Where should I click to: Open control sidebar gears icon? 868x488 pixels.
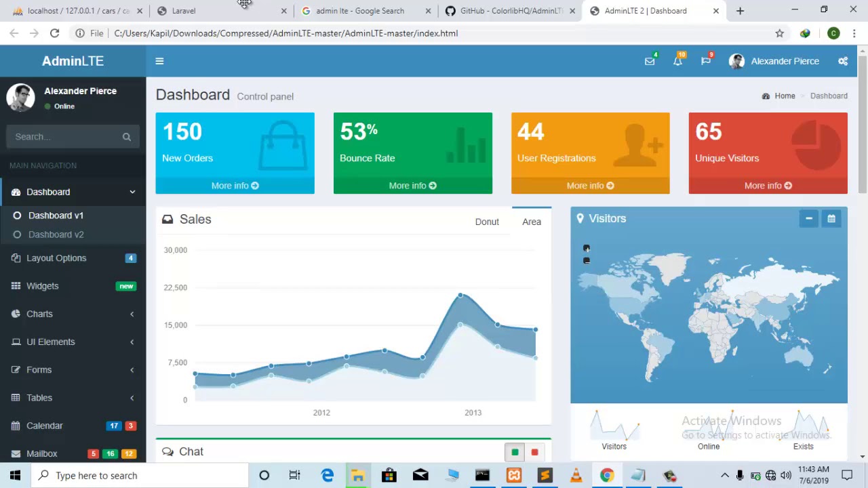(843, 61)
